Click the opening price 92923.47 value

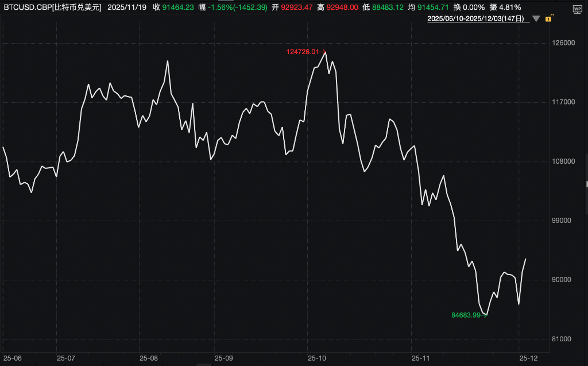click(x=296, y=7)
